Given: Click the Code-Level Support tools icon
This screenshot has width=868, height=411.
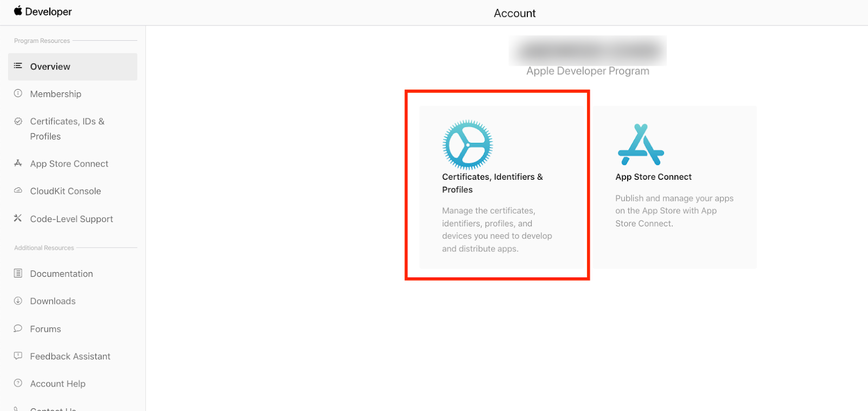Looking at the screenshot, I should [x=18, y=218].
